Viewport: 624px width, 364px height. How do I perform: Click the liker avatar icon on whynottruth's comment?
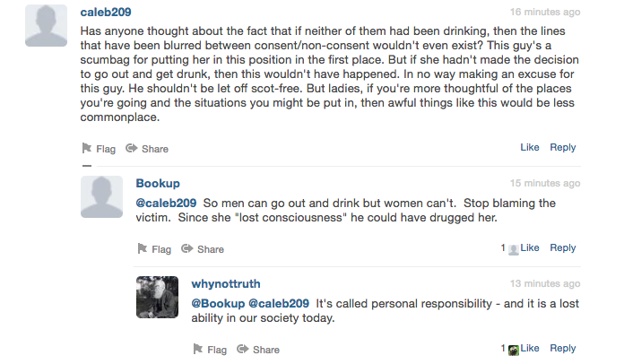(514, 350)
